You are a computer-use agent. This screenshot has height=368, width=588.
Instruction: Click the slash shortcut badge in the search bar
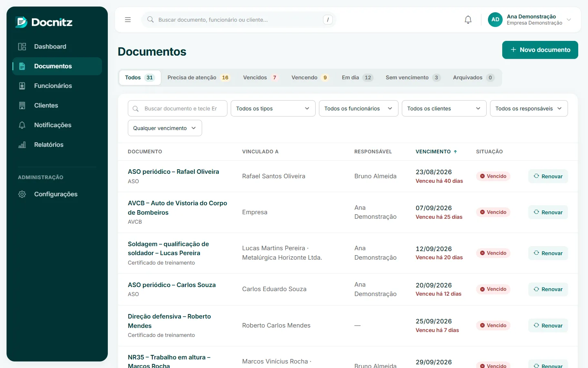coord(328,20)
